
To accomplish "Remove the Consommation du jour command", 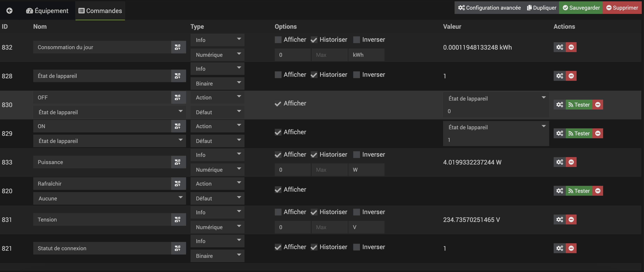I will point(571,47).
